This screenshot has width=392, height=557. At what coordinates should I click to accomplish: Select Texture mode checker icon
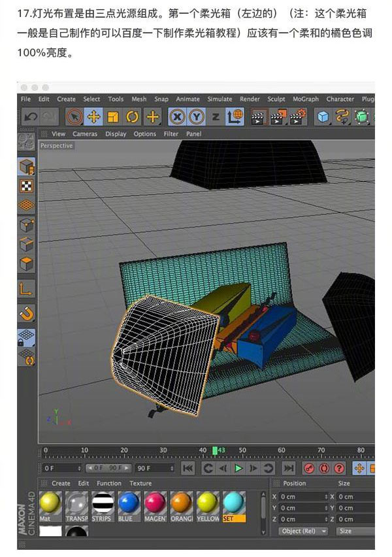coord(27,186)
